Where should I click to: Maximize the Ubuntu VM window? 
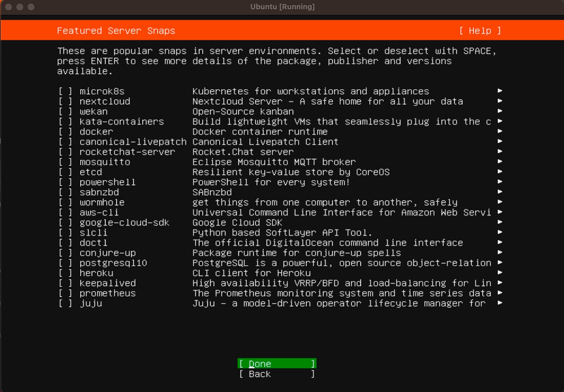31,7
